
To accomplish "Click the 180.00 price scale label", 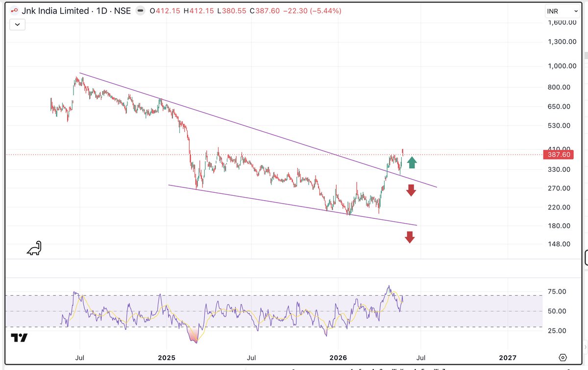I will pyautogui.click(x=559, y=226).
